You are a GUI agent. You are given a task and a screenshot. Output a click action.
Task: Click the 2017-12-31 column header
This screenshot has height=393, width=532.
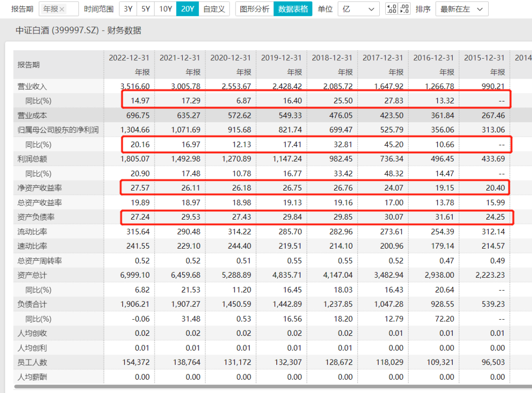click(383, 58)
